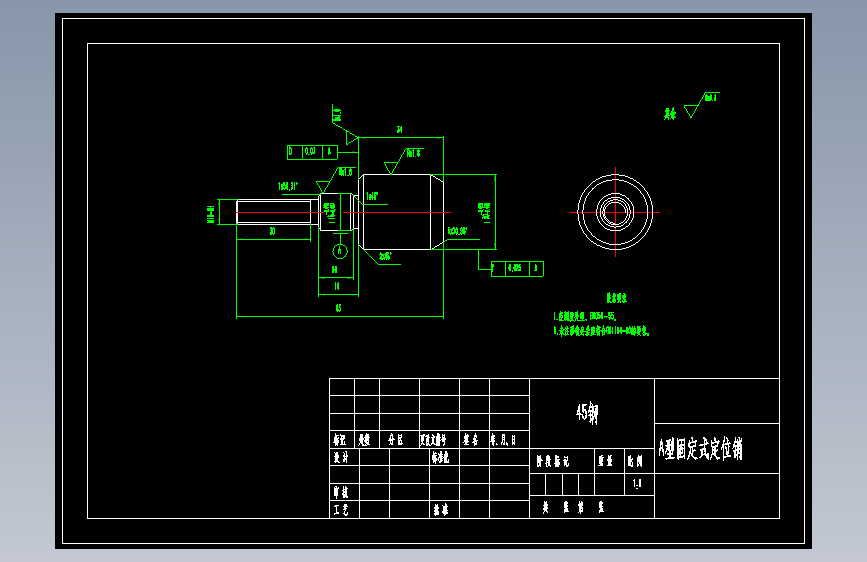Click the '比例' header cell

[639, 461]
